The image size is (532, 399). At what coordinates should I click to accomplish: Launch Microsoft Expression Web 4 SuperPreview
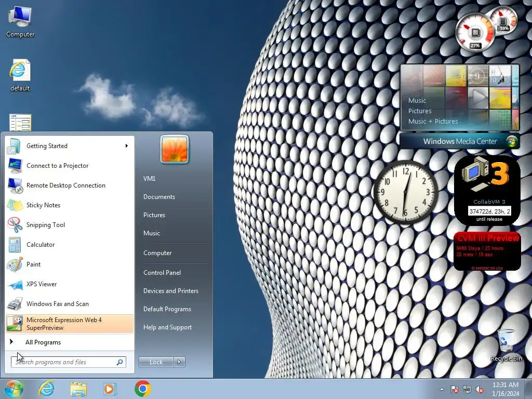(70, 324)
